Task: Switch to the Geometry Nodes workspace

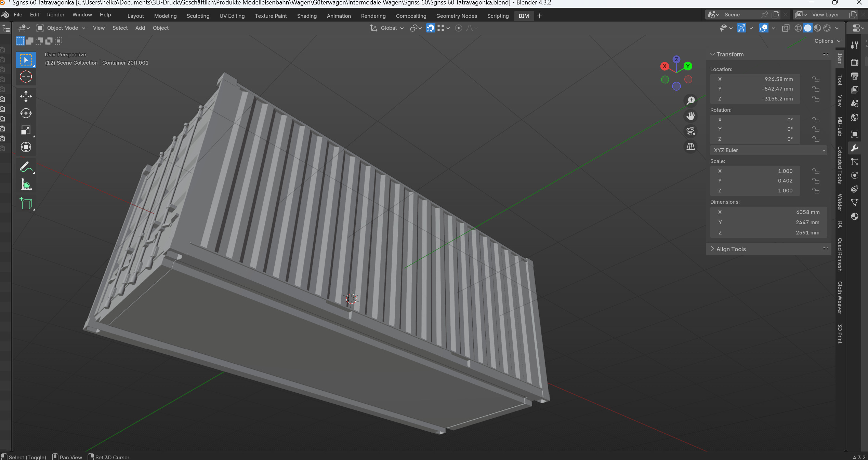Action: 457,16
